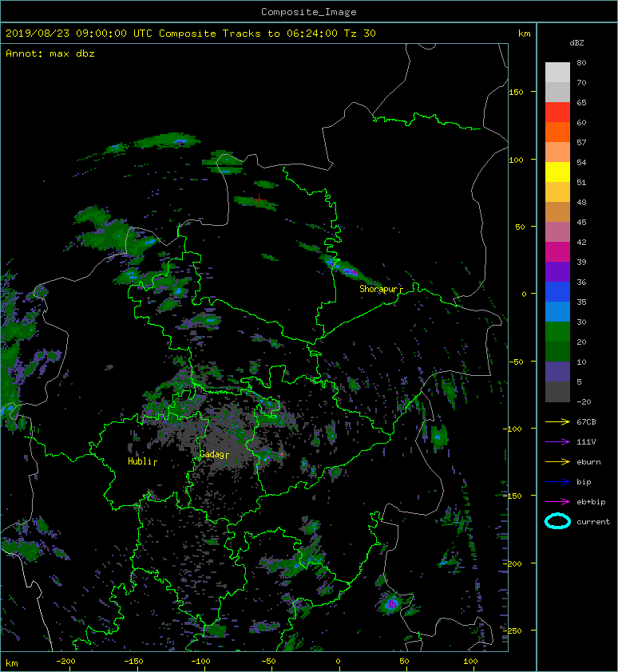Pick the orange 60 to 57 dBZ color band

pos(557,132)
